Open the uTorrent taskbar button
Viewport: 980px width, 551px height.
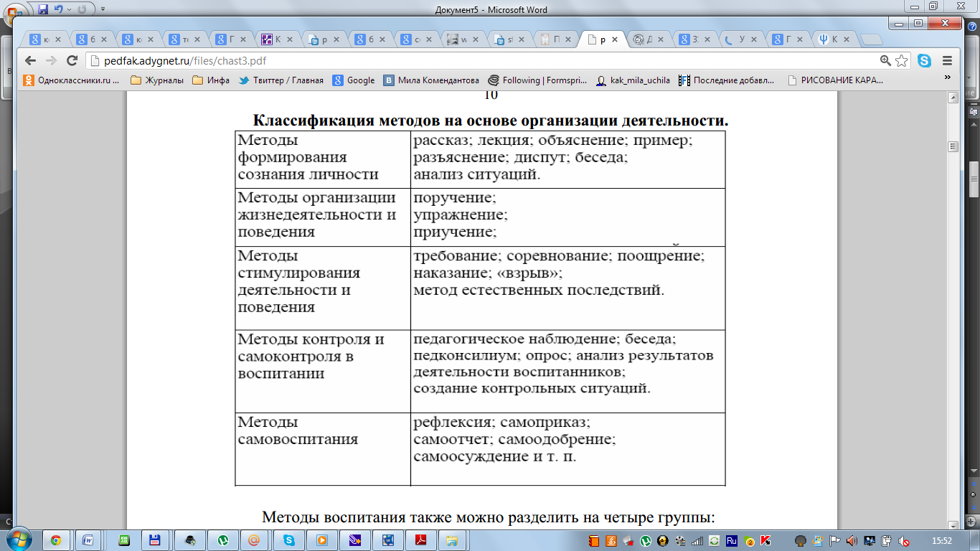coord(222,540)
